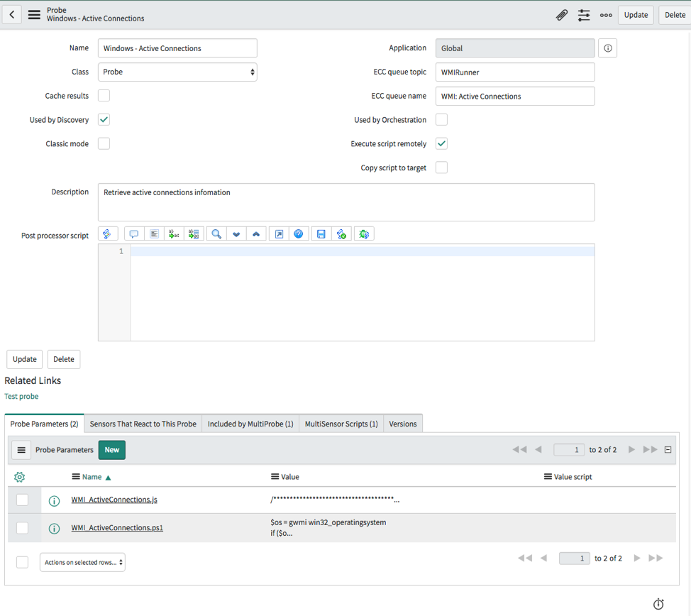Click New probe parameter button
Viewport: 691px width, 616px height.
tap(112, 450)
